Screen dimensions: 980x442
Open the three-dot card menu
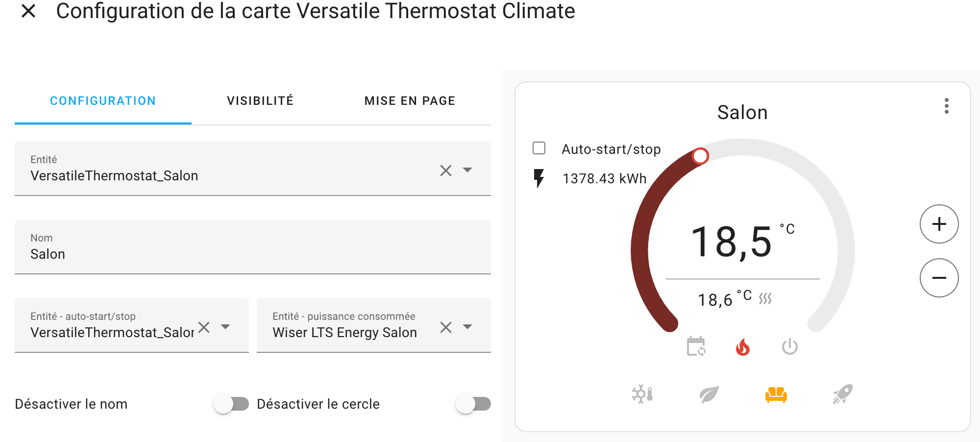[946, 106]
